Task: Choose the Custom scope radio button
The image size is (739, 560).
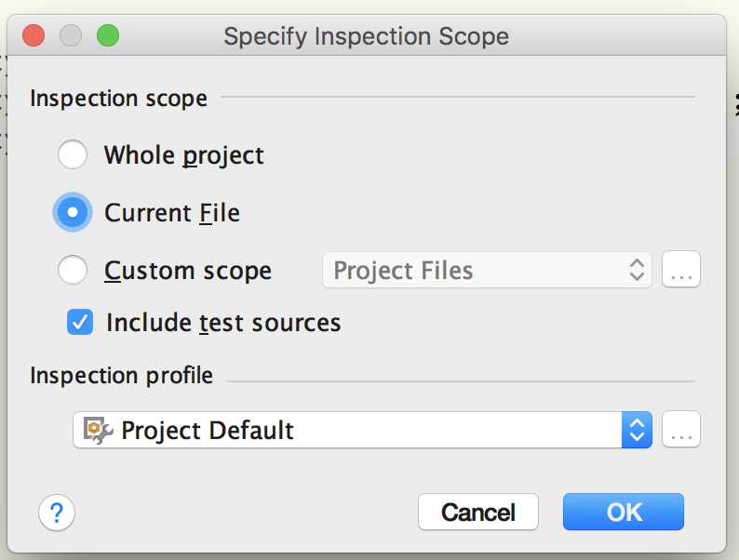Action: 72,270
